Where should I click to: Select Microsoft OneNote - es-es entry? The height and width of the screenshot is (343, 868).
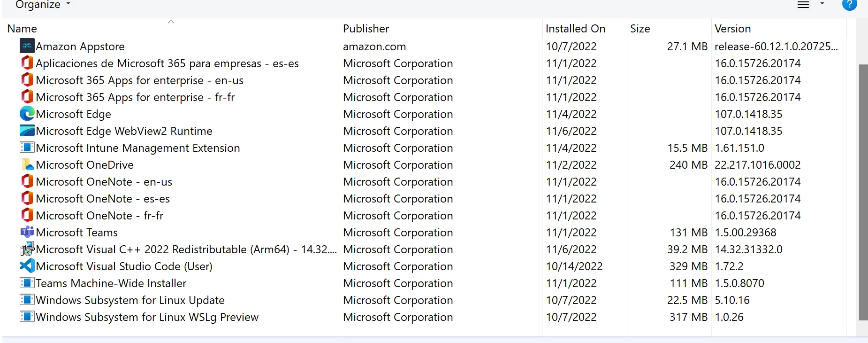(x=103, y=199)
